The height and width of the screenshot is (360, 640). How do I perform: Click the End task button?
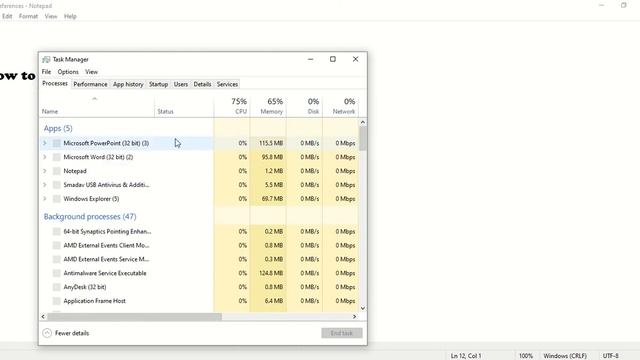(x=342, y=333)
